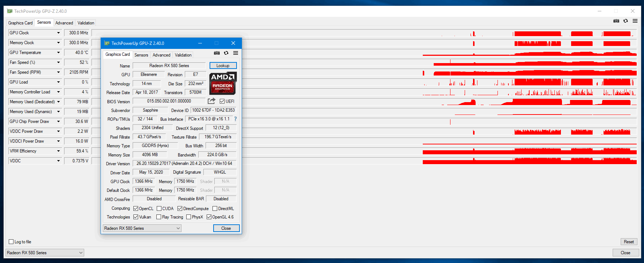The image size is (644, 263).
Task: Switch to Sensors tab in front window
Action: [141, 55]
